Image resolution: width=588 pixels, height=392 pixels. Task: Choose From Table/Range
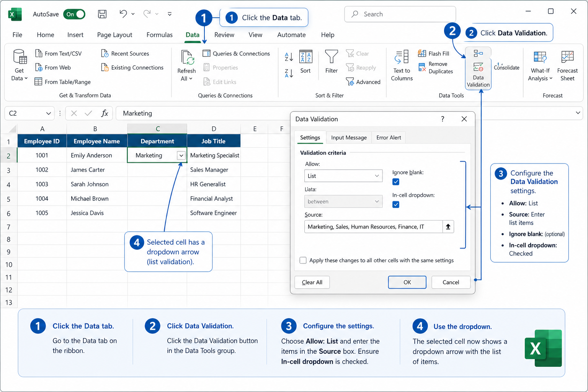pyautogui.click(x=62, y=82)
